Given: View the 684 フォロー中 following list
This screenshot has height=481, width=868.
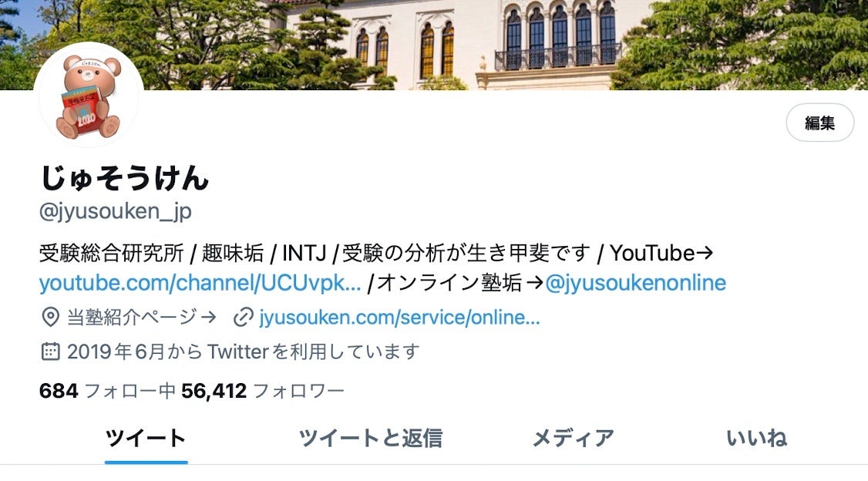Looking at the screenshot, I should (x=107, y=391).
